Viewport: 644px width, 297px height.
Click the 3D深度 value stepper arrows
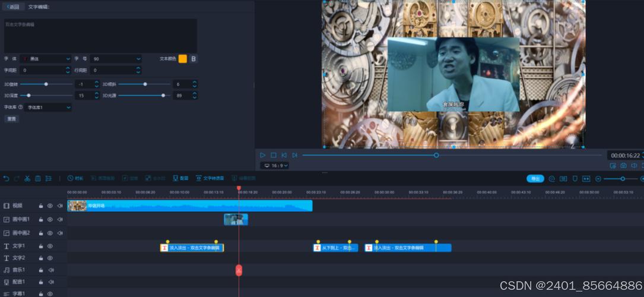(97, 95)
